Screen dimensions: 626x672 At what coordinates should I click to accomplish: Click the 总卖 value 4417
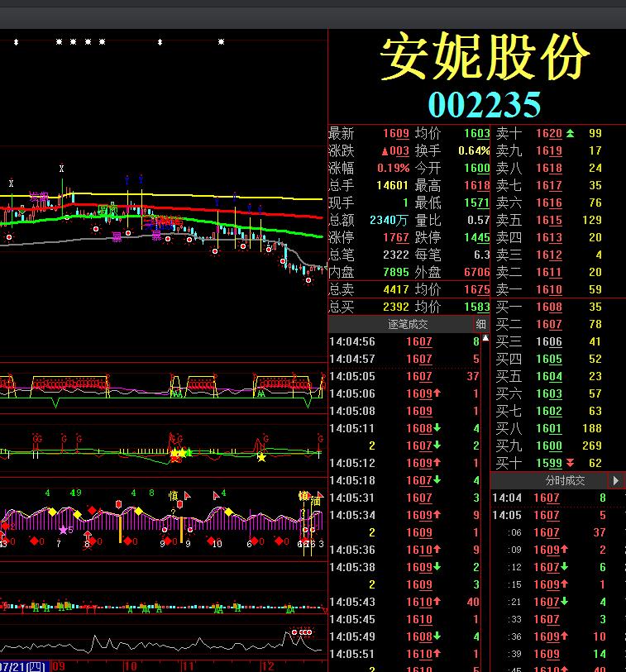(x=396, y=289)
